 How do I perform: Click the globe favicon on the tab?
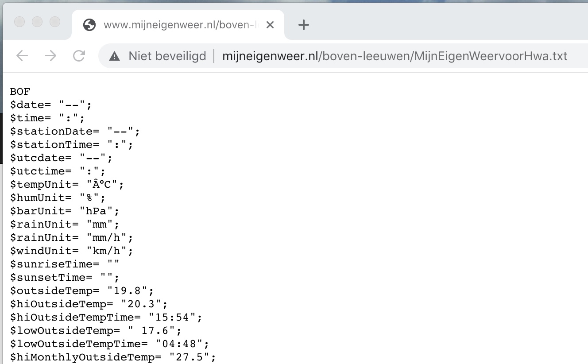click(89, 25)
